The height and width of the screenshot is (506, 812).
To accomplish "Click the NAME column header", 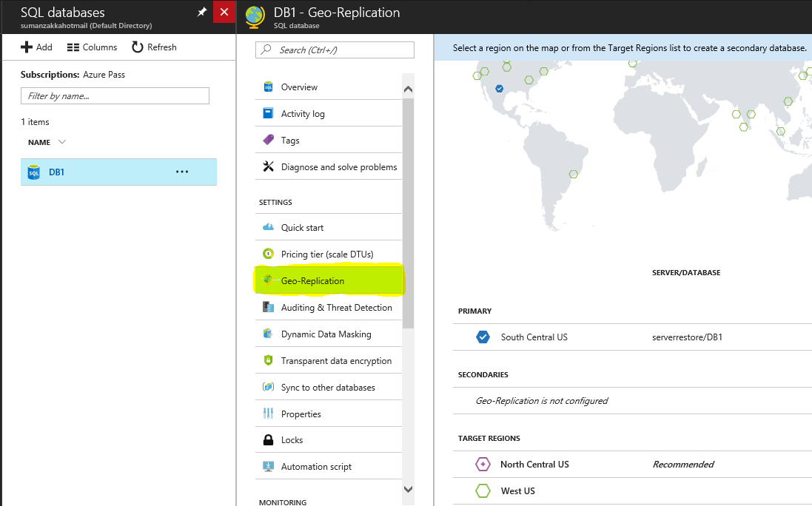I will tap(39, 142).
